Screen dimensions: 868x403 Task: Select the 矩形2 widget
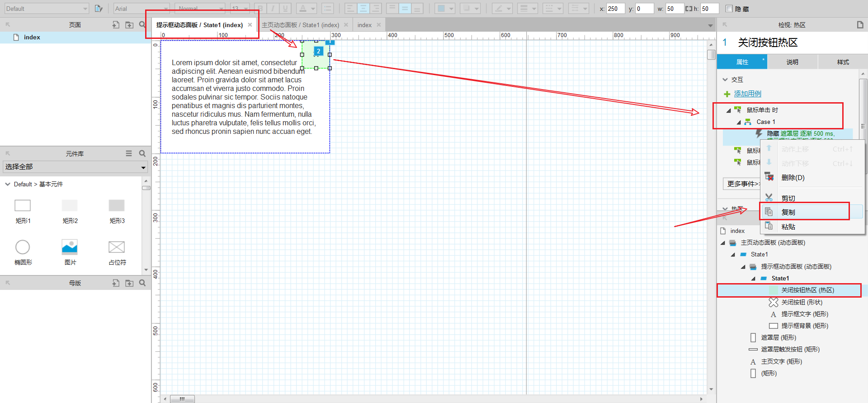click(x=70, y=212)
